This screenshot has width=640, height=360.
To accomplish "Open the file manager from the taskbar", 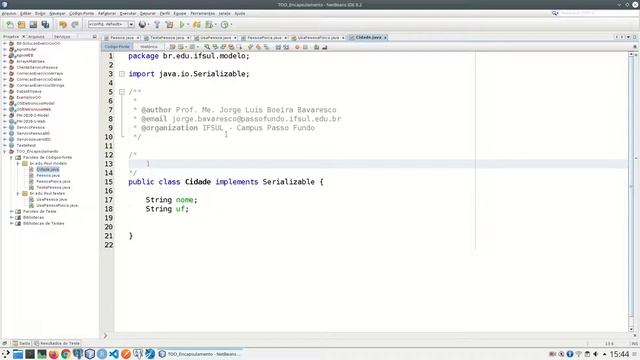I will click(x=18, y=354).
